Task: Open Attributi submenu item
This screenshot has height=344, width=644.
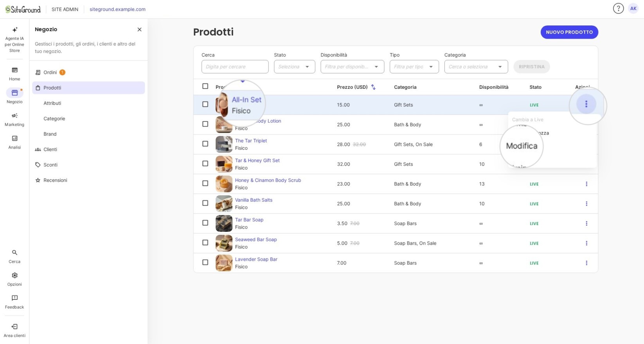Action: click(88, 103)
